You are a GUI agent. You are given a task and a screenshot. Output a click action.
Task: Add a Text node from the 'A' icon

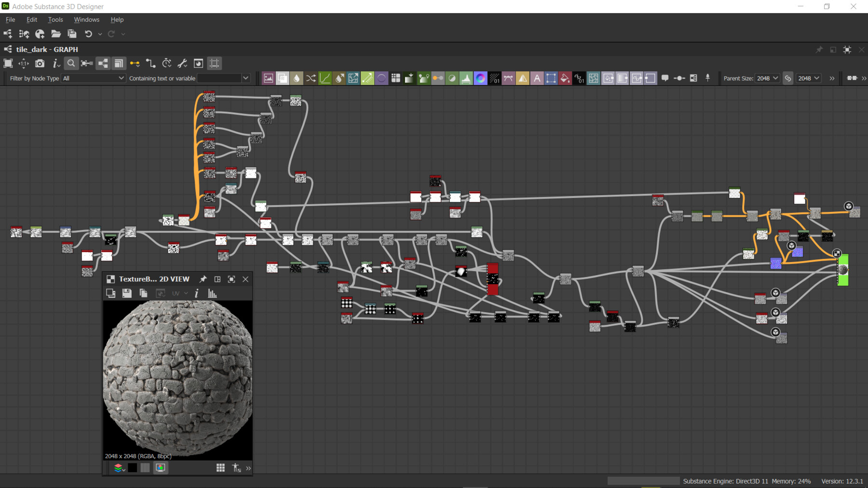click(537, 78)
